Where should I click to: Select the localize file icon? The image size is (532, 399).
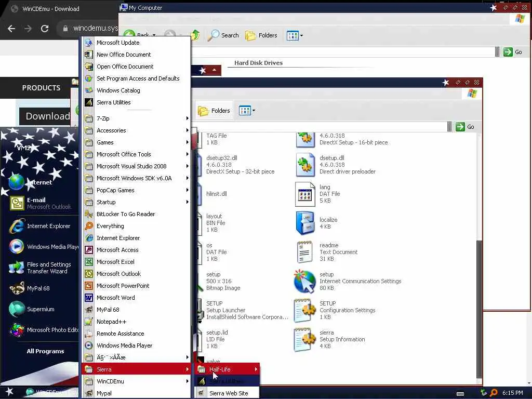click(x=304, y=223)
